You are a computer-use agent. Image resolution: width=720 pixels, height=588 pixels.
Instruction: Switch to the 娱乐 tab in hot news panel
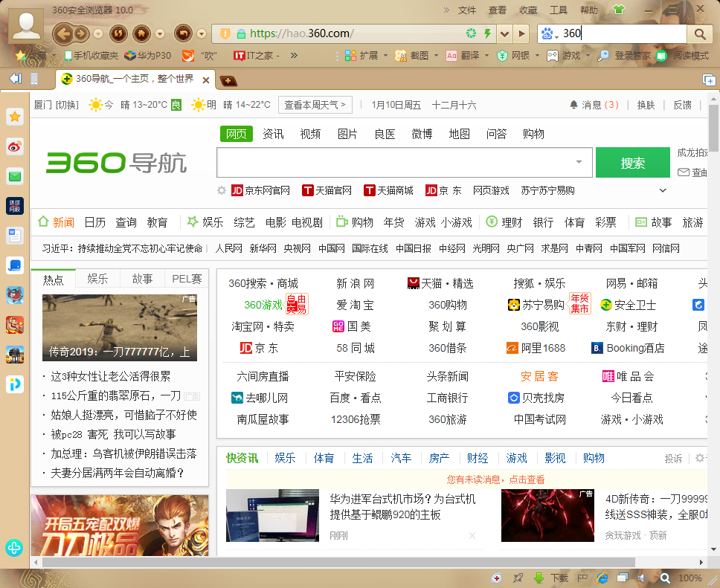97,279
